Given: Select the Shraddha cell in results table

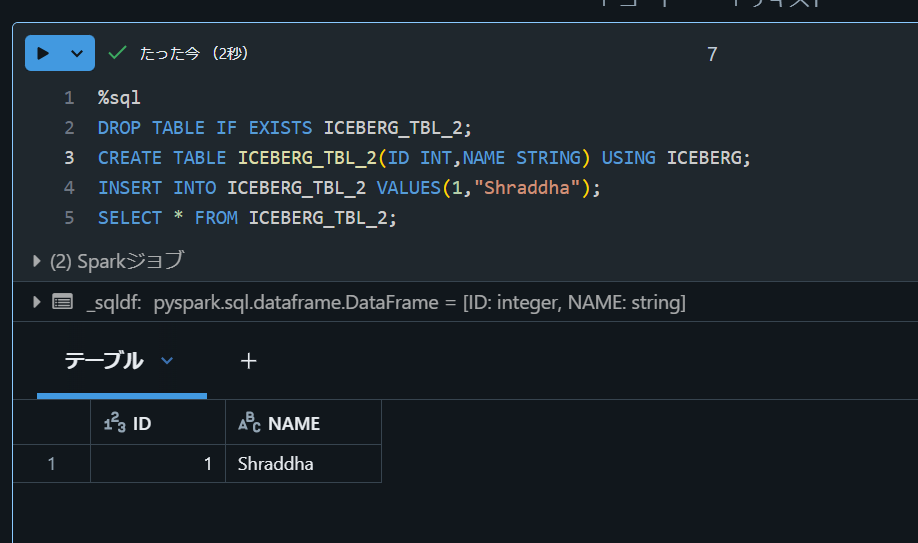Looking at the screenshot, I should (303, 464).
